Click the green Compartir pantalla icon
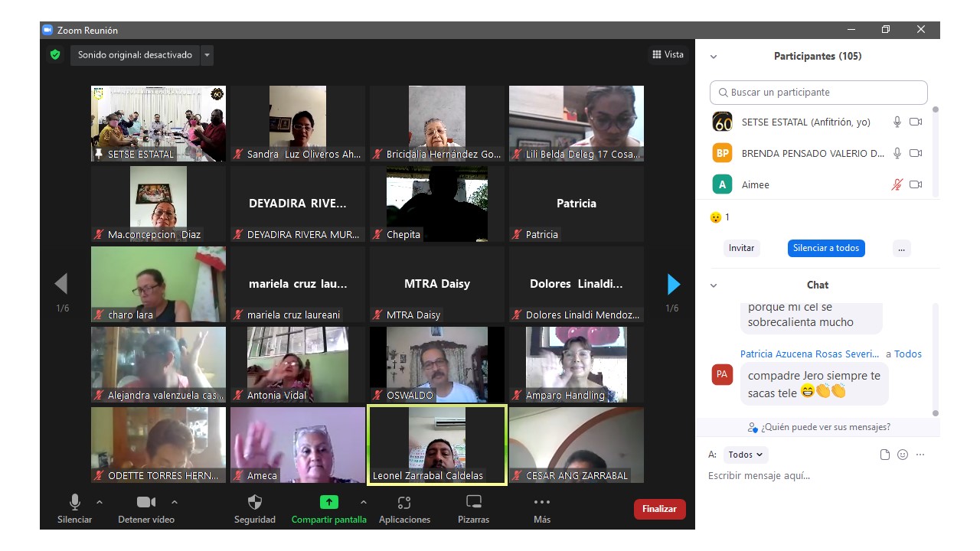The image size is (980, 551). pyautogui.click(x=328, y=503)
